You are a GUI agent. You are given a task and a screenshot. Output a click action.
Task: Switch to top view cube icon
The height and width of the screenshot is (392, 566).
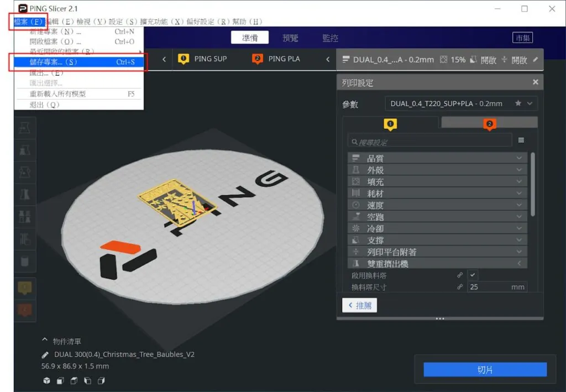[x=74, y=380]
